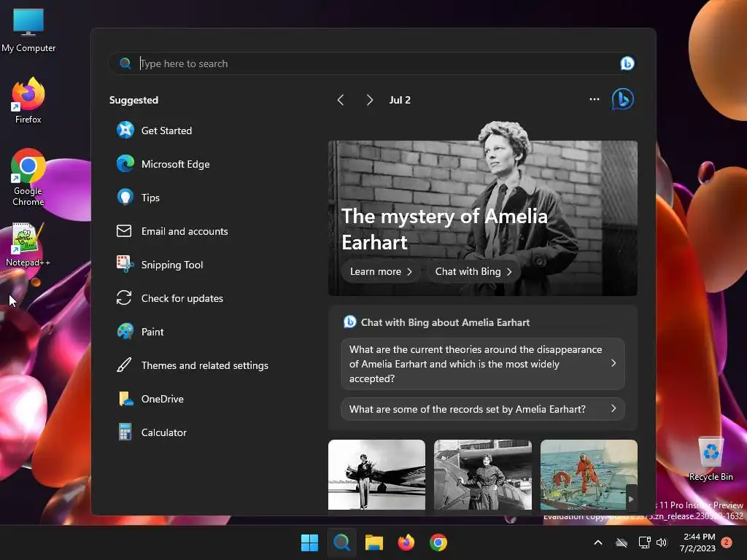The height and width of the screenshot is (560, 747).
Task: Select the Notepad++ desktop shortcut
Action: (28, 244)
